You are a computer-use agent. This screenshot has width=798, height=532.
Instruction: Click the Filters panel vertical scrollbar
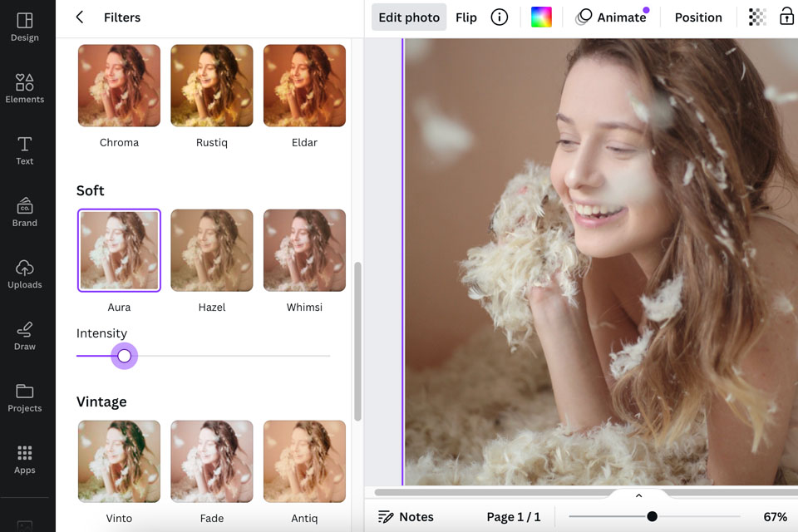(x=357, y=342)
